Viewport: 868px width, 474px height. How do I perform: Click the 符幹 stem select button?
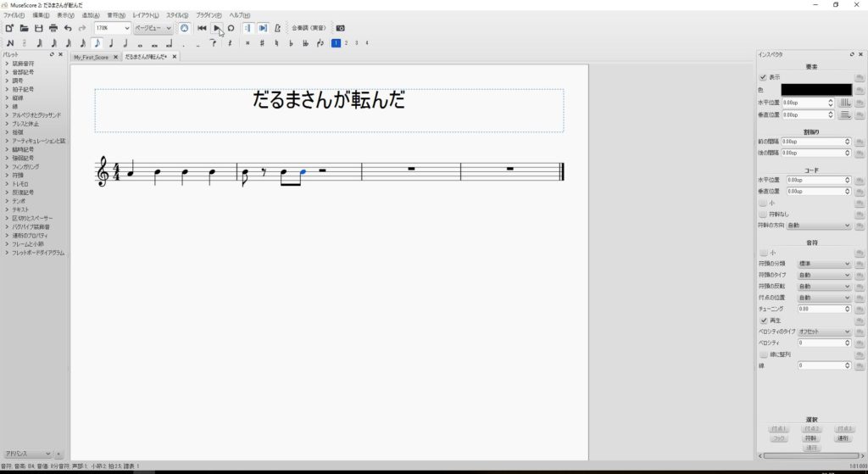pyautogui.click(x=811, y=438)
